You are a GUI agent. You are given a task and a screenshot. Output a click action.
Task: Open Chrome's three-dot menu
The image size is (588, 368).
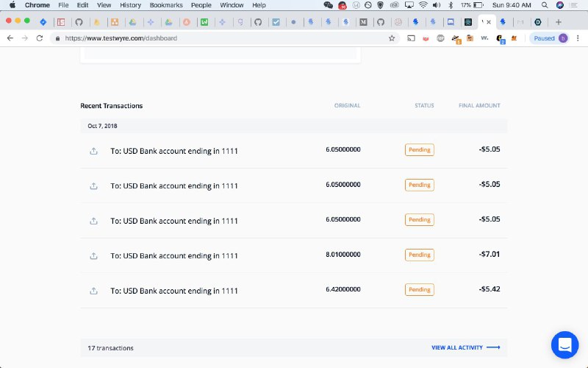coord(578,38)
